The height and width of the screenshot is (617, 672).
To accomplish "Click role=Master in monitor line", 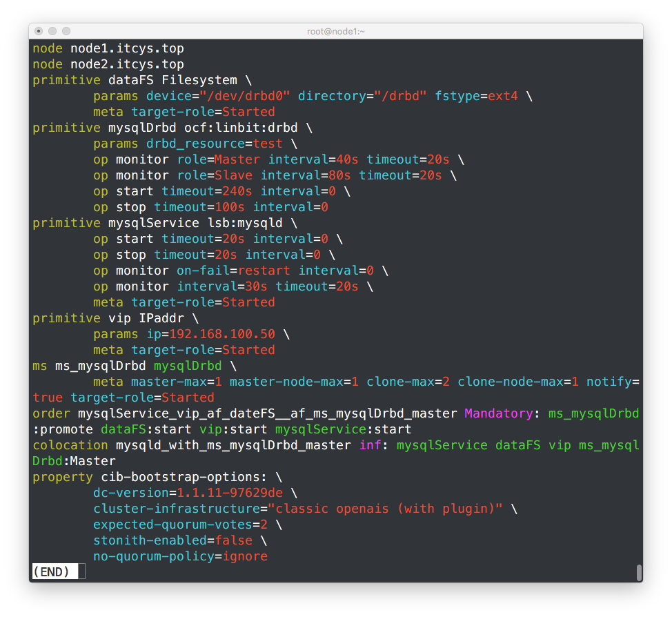I will [218, 159].
